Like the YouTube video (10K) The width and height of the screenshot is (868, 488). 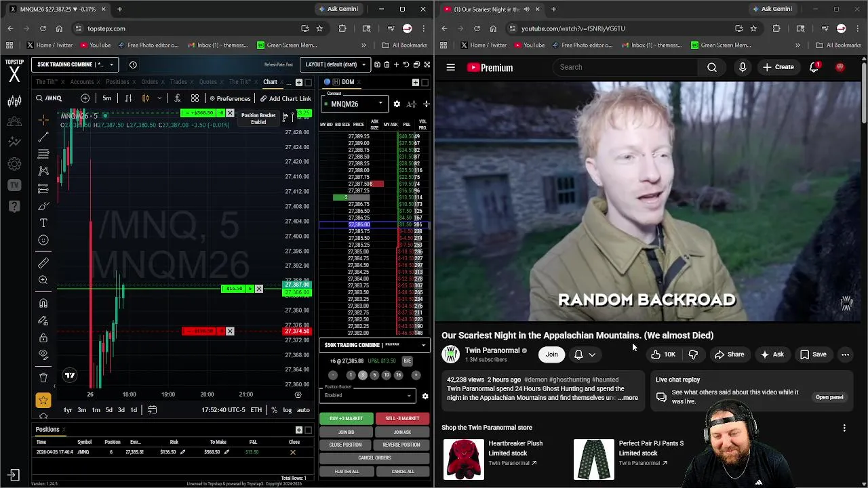coord(663,354)
